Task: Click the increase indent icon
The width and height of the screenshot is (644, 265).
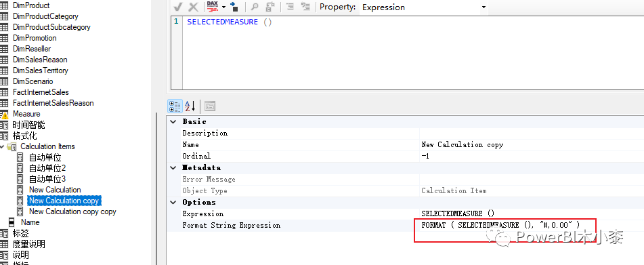Action: (290, 7)
